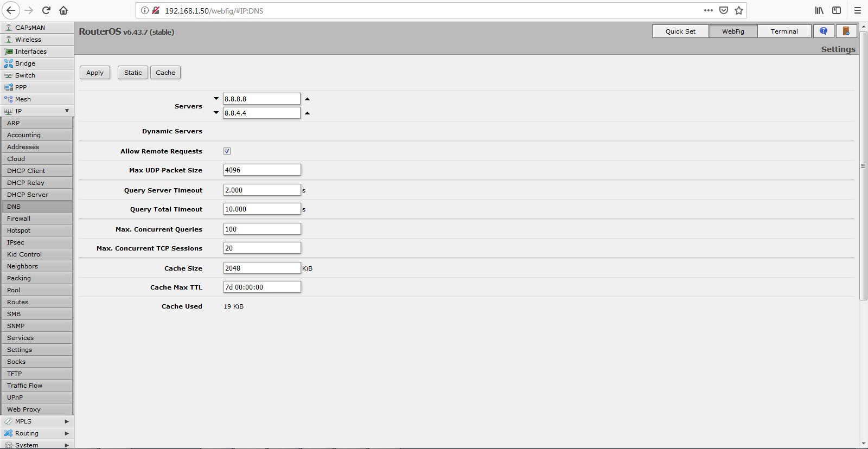Screen dimensions: 868x449
Task: Open Firewall under IP
Action: tap(37, 219)
